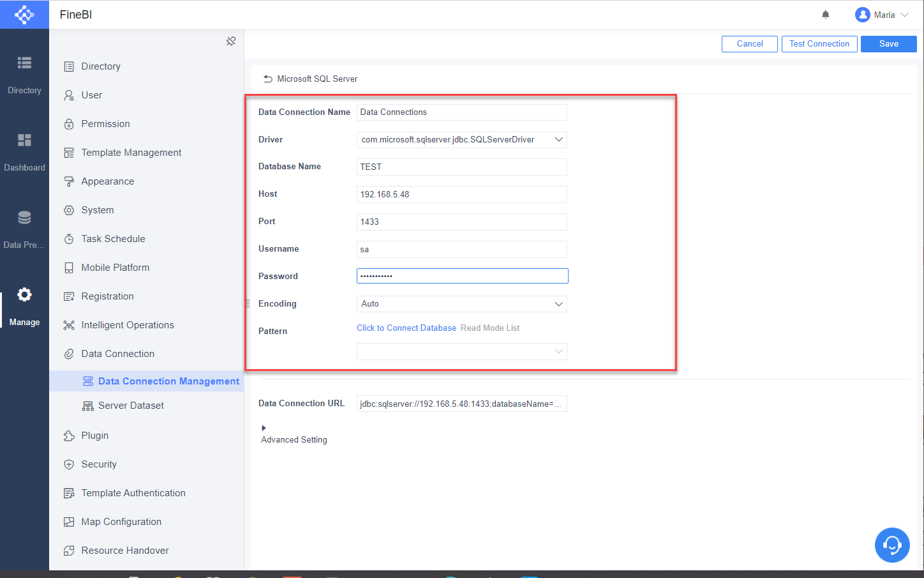This screenshot has width=924, height=578.
Task: Select the Mobile Platform icon
Action: coord(69,267)
